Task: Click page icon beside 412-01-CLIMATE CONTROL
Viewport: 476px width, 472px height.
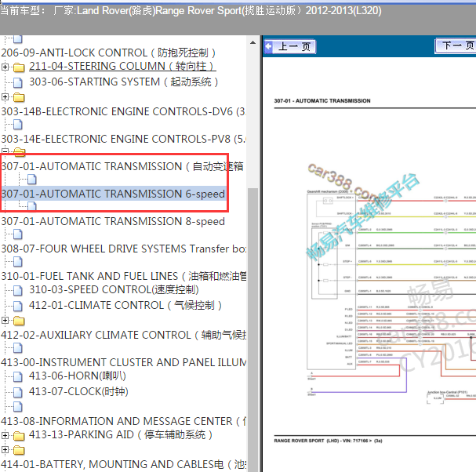Action: 18,306
